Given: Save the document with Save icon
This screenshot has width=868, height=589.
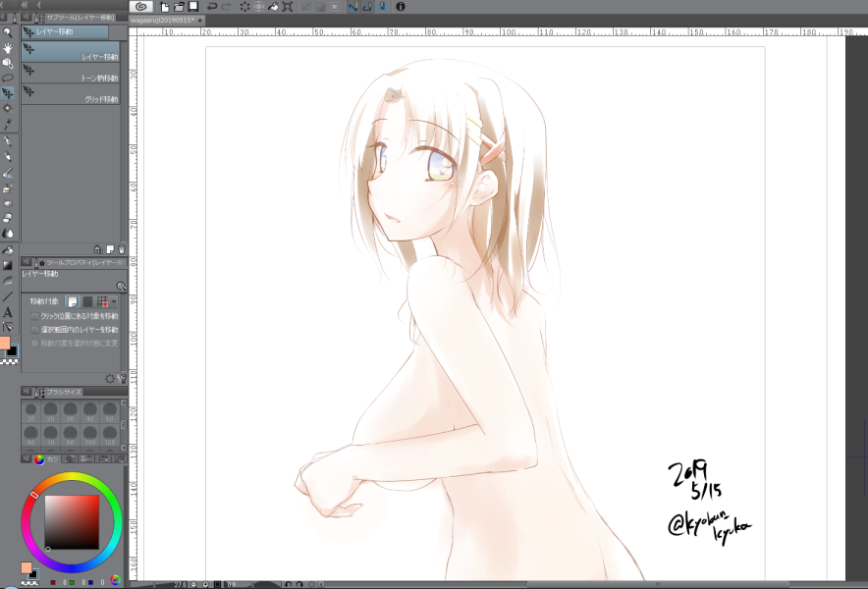Looking at the screenshot, I should tap(193, 7).
